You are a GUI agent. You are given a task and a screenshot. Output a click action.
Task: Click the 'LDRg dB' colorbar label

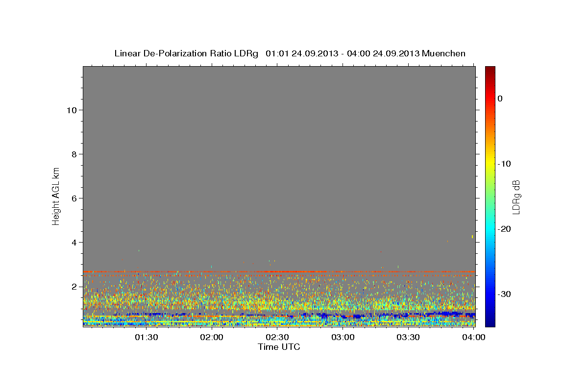pyautogui.click(x=516, y=197)
